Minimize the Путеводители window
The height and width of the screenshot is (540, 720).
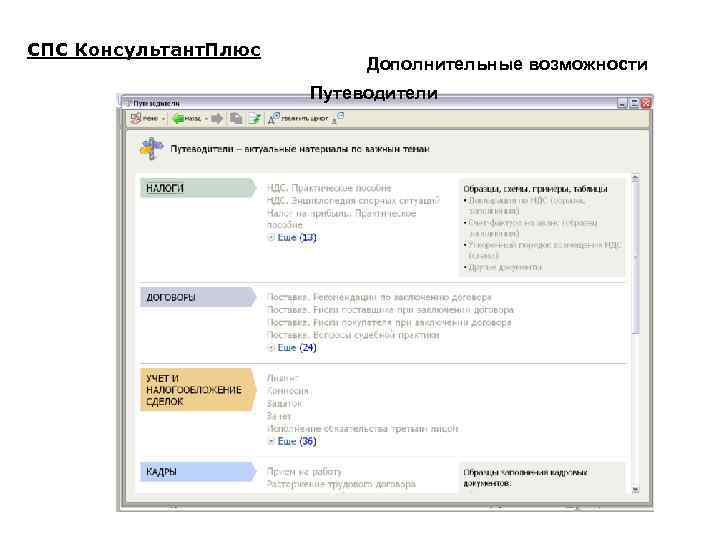(x=622, y=103)
